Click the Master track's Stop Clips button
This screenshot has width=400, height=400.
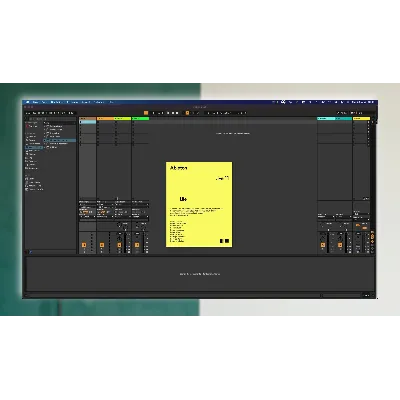[x=366, y=199]
